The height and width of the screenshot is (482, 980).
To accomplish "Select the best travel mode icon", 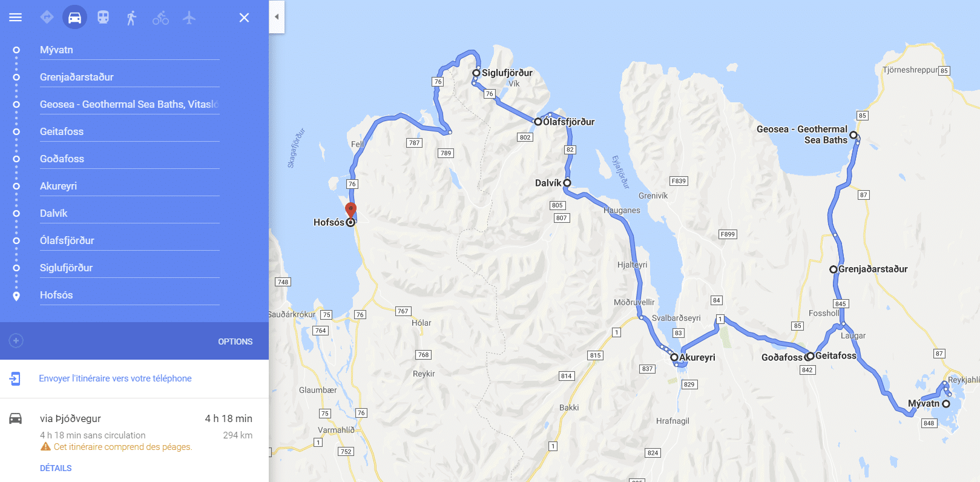I will coord(47,18).
